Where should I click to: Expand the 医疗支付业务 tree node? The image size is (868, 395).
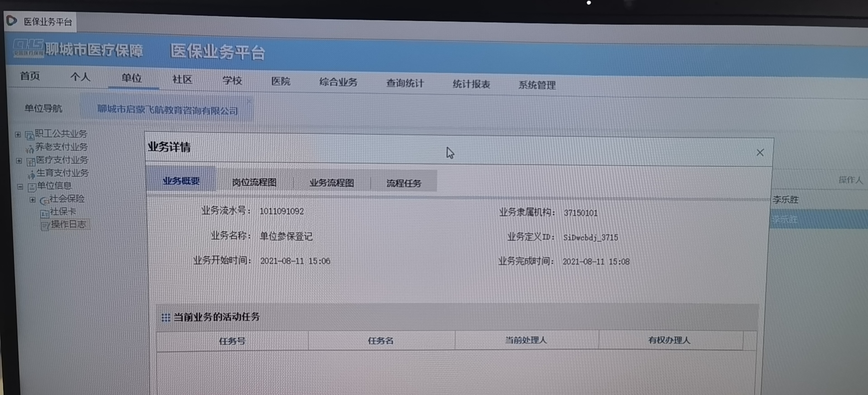tap(19, 161)
